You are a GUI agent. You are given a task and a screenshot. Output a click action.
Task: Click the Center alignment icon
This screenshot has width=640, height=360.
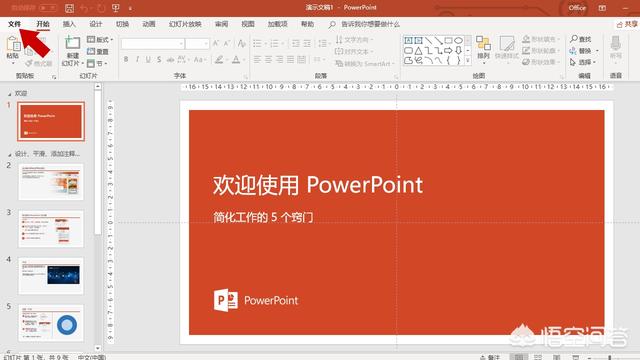268,60
